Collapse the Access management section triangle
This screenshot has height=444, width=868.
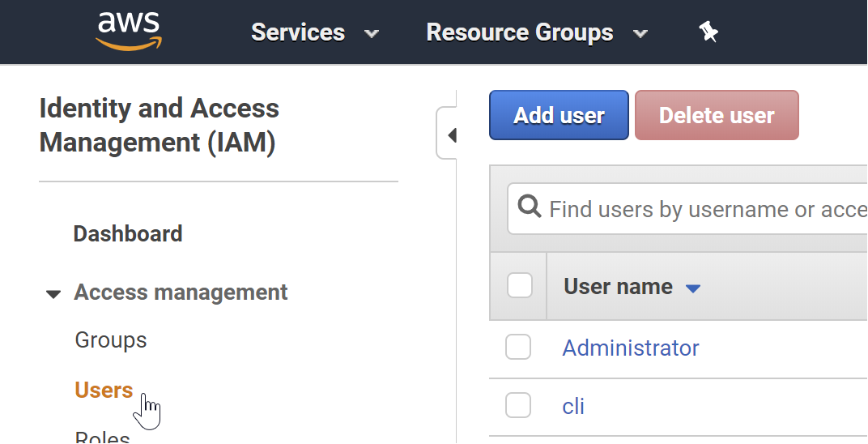pos(53,293)
